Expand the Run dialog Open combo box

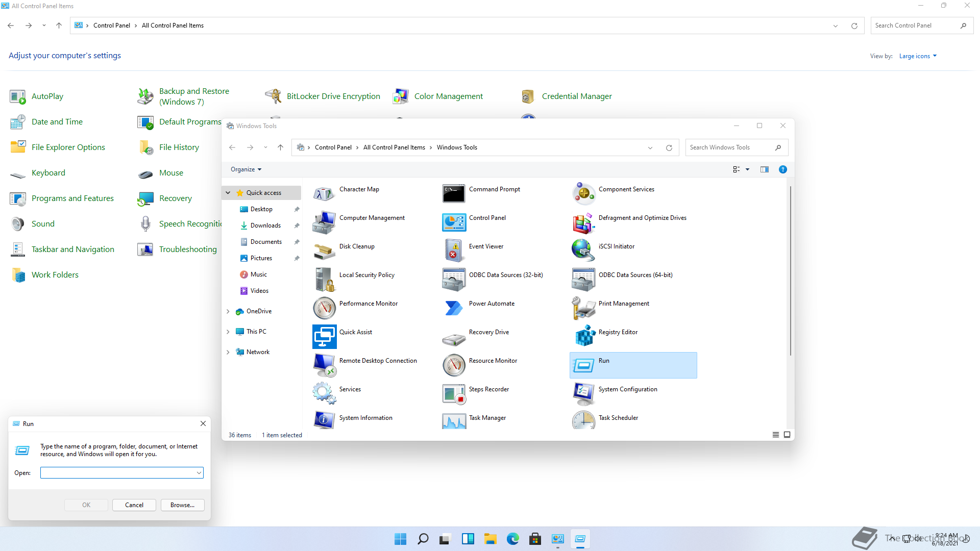click(199, 473)
